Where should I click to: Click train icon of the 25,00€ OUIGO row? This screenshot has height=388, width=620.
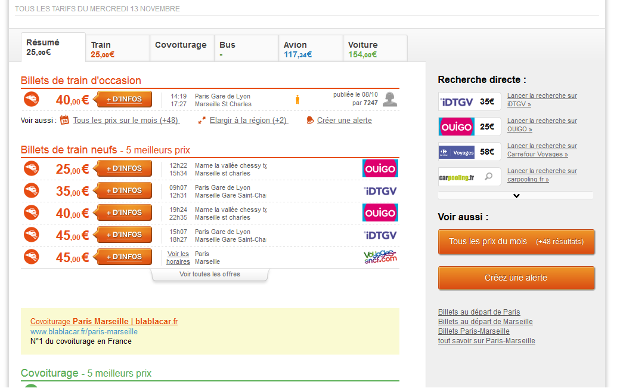tap(31, 168)
